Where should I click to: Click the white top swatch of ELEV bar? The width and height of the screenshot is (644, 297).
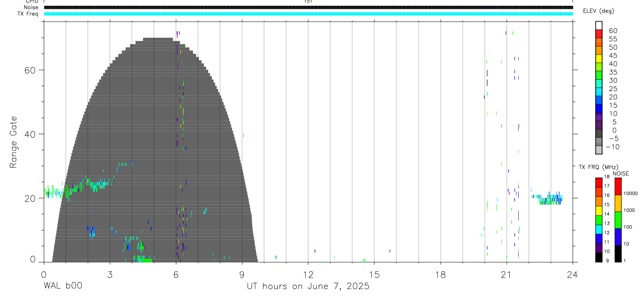(x=599, y=25)
